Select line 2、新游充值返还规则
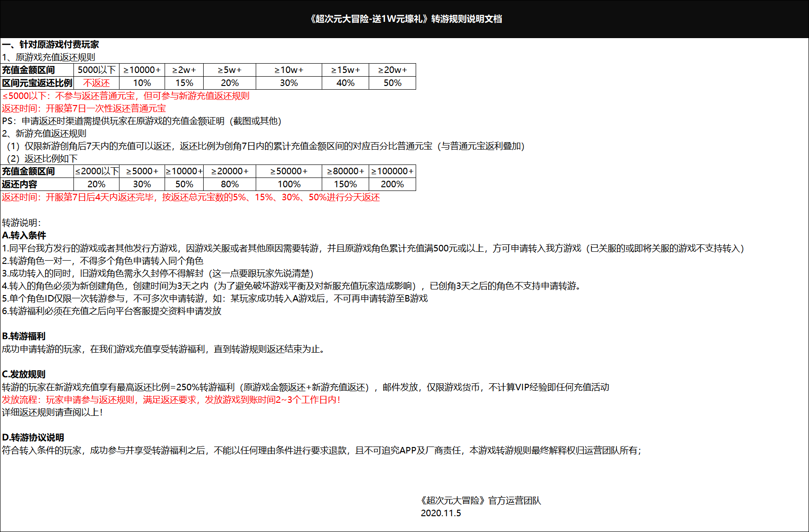This screenshot has height=532, width=809. coord(44,133)
